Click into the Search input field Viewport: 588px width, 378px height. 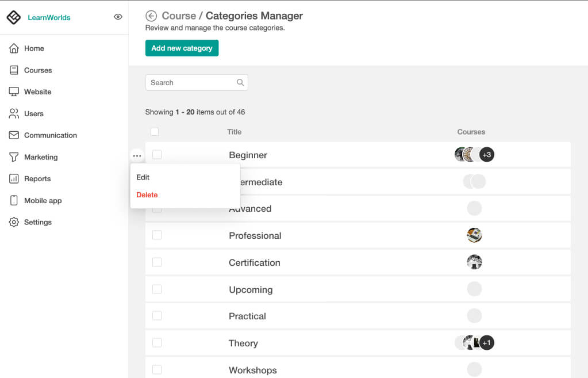197,83
